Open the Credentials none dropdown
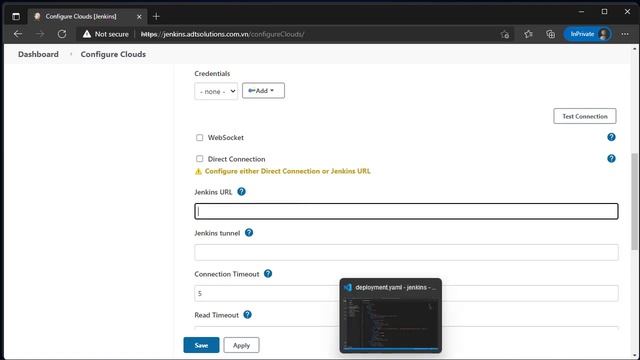640x360 pixels. coord(216,91)
